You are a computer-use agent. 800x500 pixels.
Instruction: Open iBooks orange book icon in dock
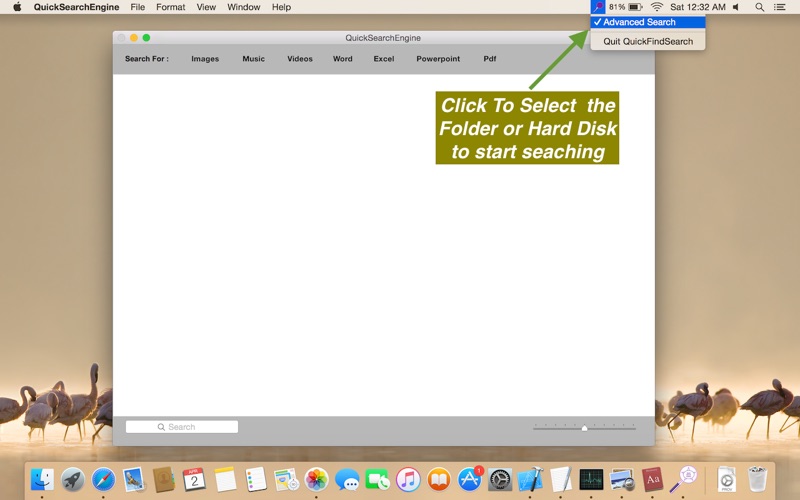[439, 480]
